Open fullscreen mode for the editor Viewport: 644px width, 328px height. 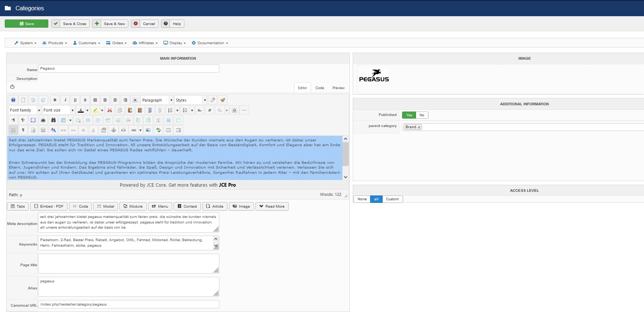[33, 120]
